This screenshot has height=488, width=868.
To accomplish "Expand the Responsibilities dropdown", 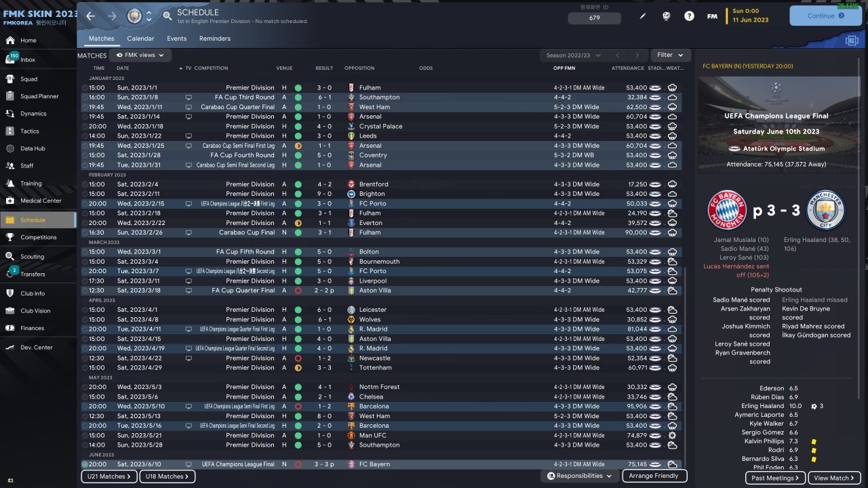I will tap(580, 476).
